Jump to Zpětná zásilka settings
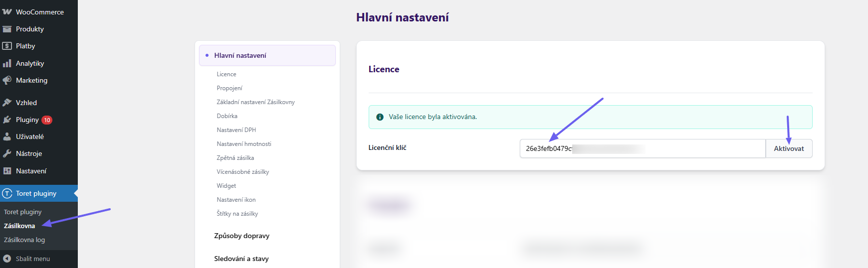Screen dimensions: 868x268 pos(235,158)
